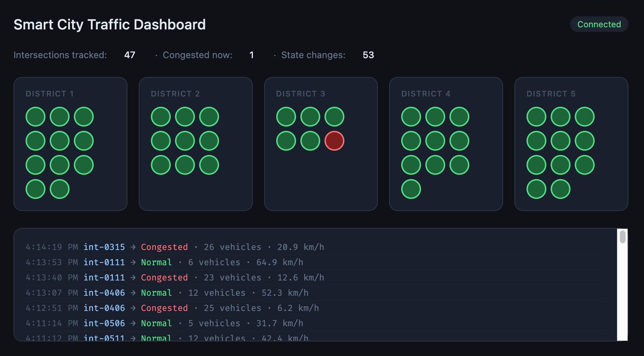This screenshot has width=644, height=356.
Task: Click the top-right intersection dot in District 4
Action: click(x=459, y=117)
